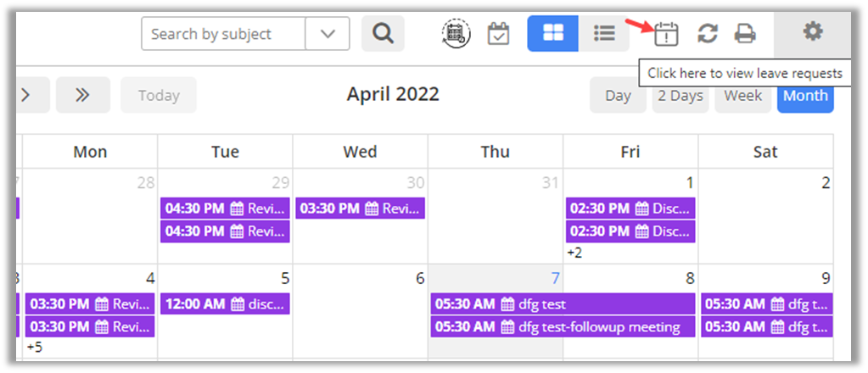Click the calendar checkmark icon

pyautogui.click(x=499, y=34)
